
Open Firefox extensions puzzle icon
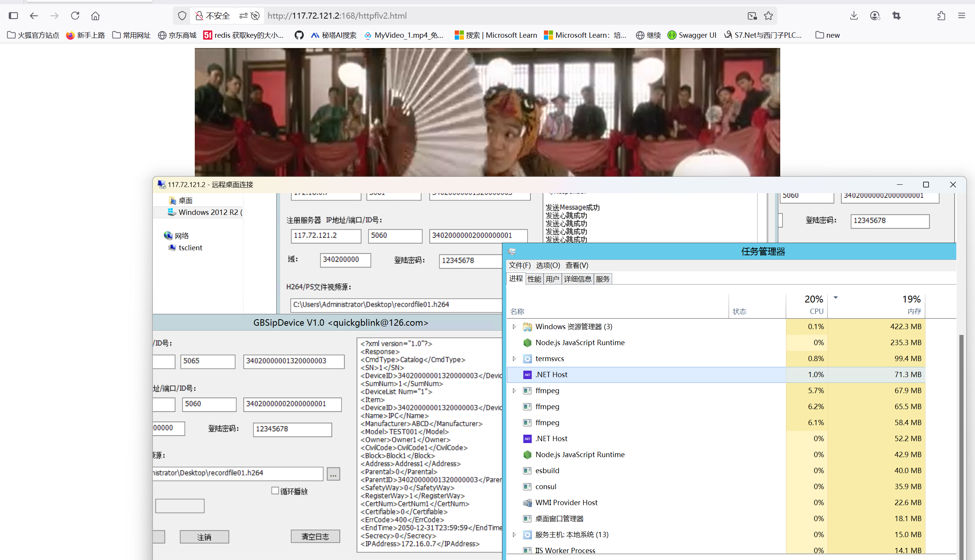coord(941,16)
